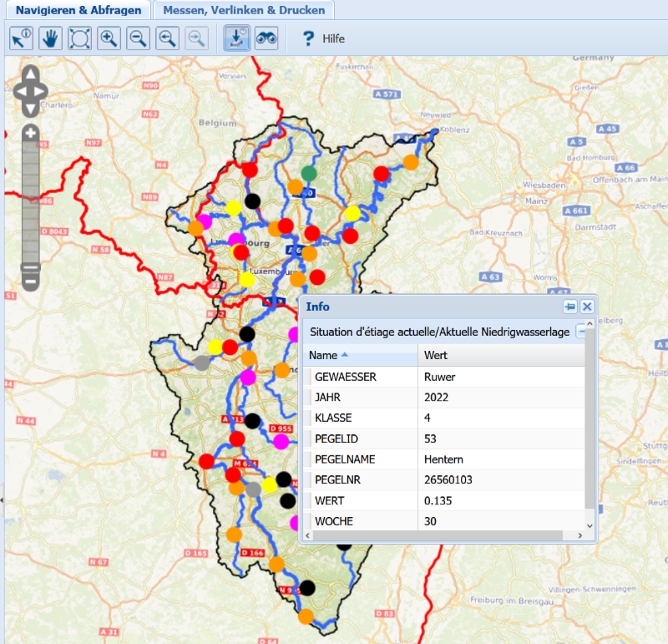Select the zoom out magnifier tool
668x644 pixels.
(138, 38)
